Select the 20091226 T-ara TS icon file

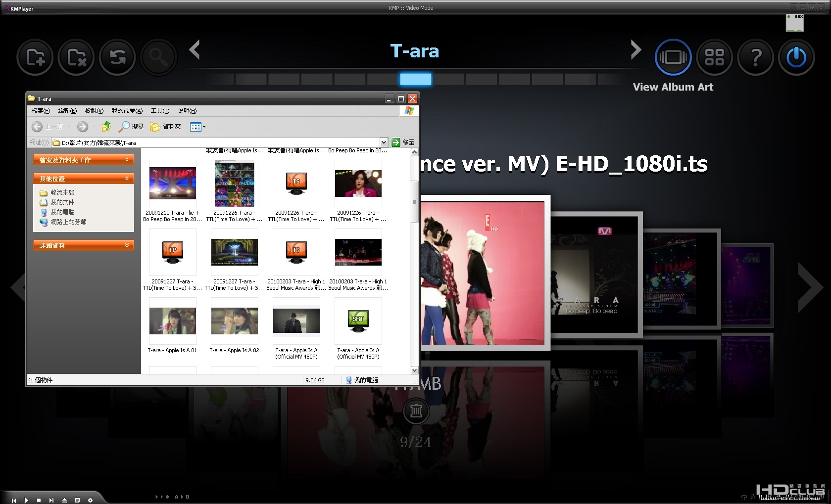point(296,191)
